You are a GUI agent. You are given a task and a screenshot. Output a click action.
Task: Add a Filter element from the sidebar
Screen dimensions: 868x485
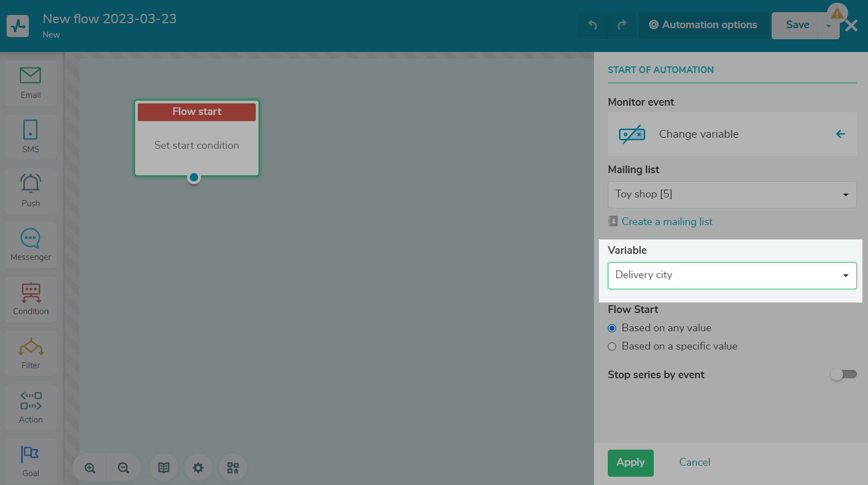[30, 353]
